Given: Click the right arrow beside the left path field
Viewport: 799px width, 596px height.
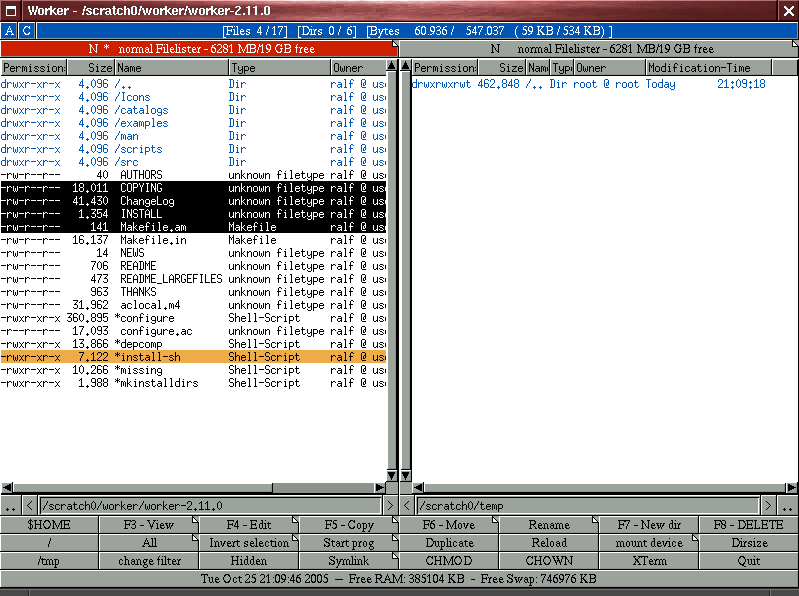Looking at the screenshot, I should point(390,506).
